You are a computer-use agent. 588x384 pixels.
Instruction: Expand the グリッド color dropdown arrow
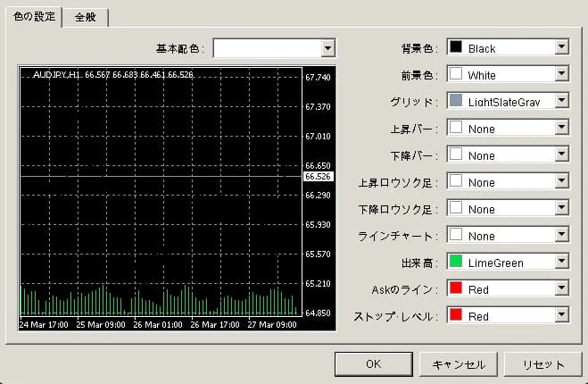pos(561,100)
